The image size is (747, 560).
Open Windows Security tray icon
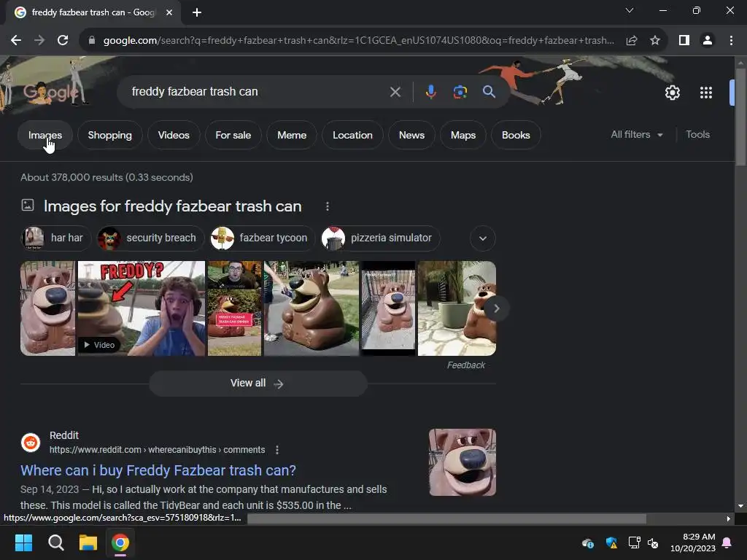[611, 542]
